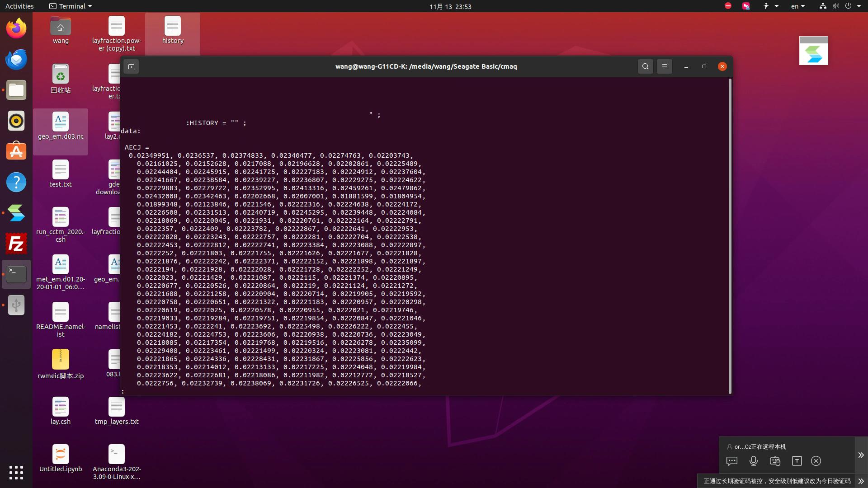Show applications grid button

[x=16, y=472]
